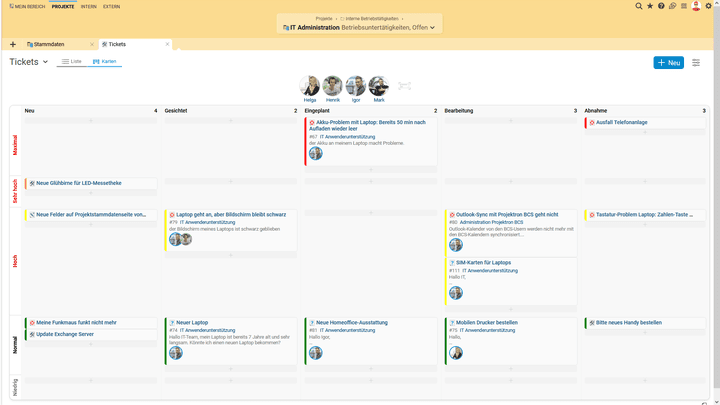Click IT Anwenderunterstützung link on ticket #67
Viewport: 720px width, 405px height.
tap(347, 137)
